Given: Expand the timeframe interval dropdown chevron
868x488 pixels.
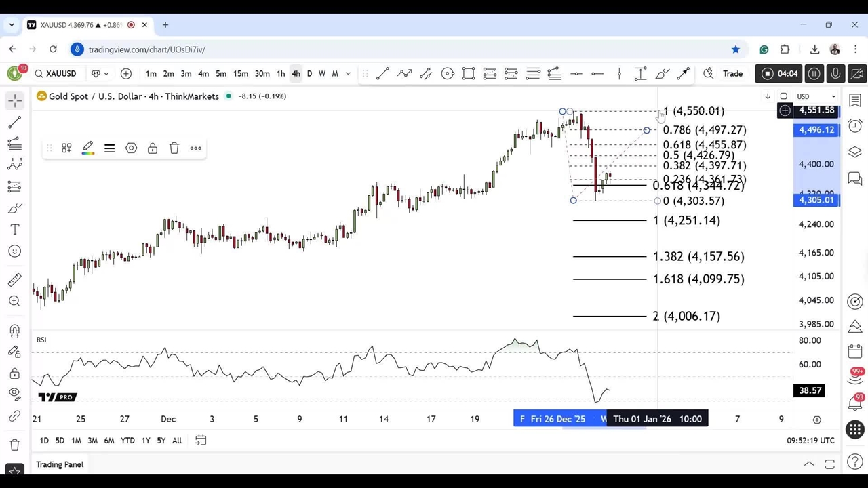Looking at the screenshot, I should (x=349, y=74).
